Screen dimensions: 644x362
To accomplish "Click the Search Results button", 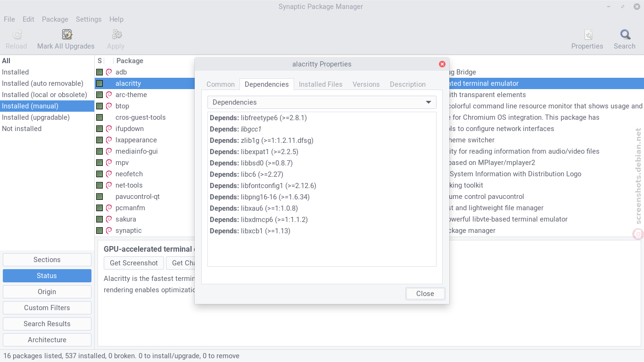I will pyautogui.click(x=47, y=324).
